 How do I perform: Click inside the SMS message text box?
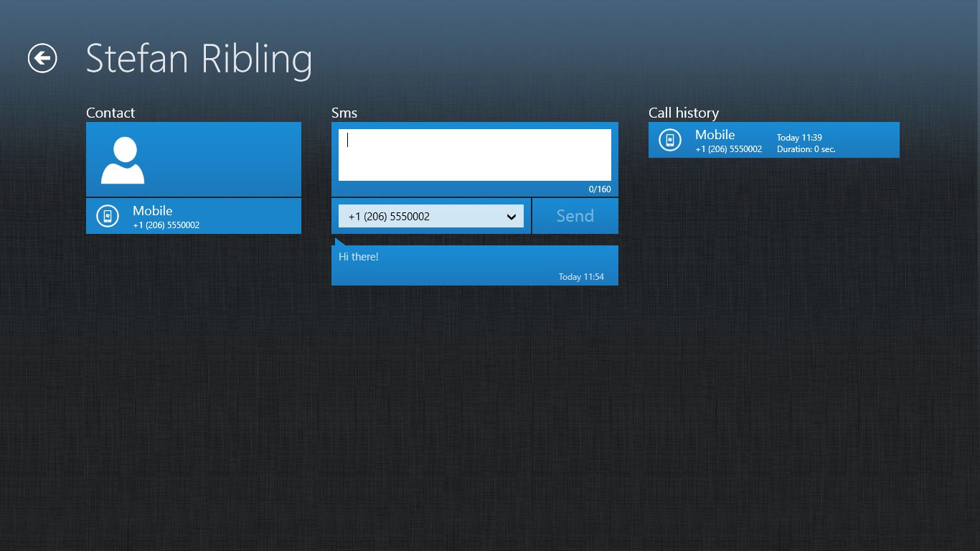coord(474,154)
